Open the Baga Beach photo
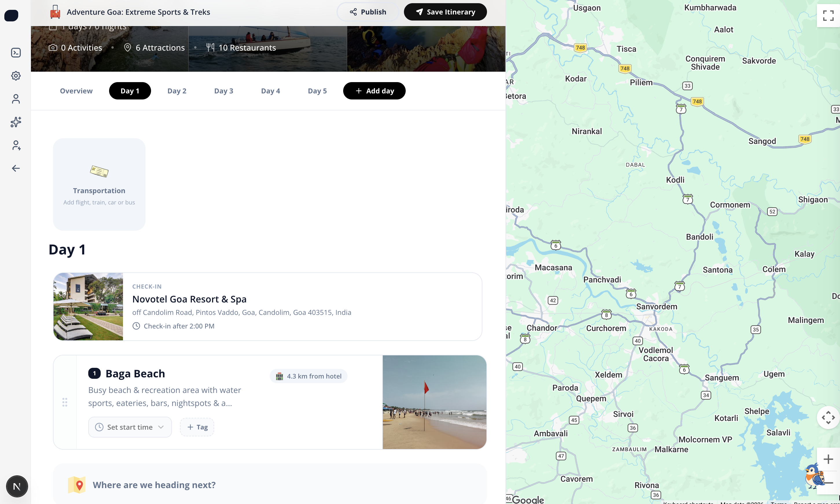Screen dimensions: 840x504 pyautogui.click(x=434, y=402)
